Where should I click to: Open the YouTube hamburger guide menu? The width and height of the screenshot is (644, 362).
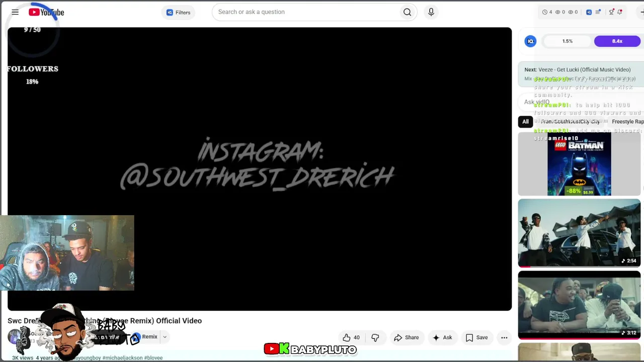(15, 12)
